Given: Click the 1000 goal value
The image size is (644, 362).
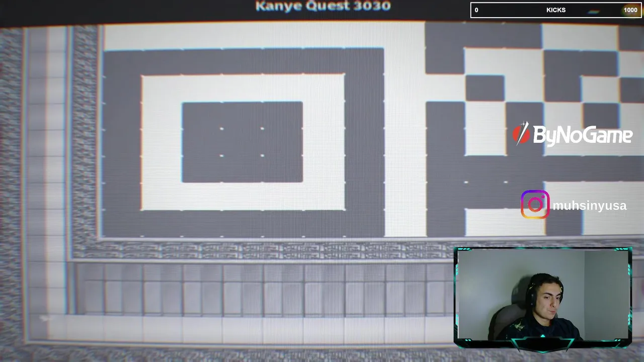Looking at the screenshot, I should pyautogui.click(x=630, y=10).
